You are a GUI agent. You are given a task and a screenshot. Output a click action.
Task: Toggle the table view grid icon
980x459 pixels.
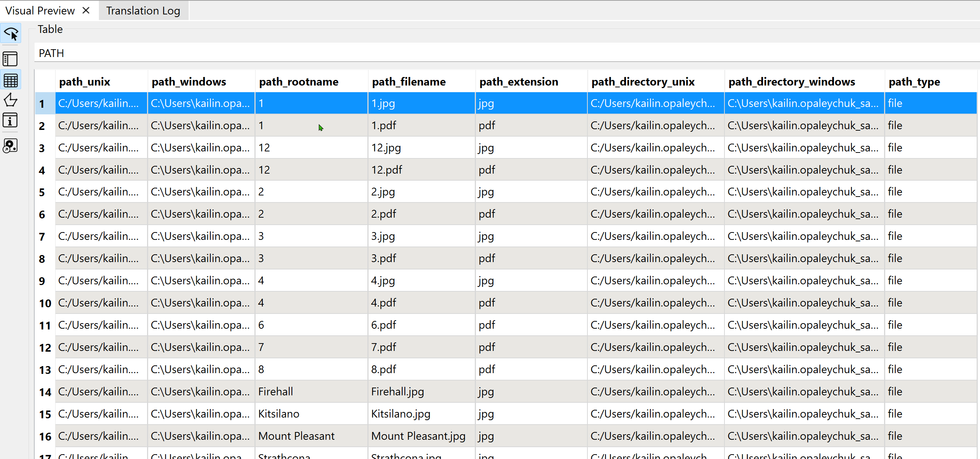pos(10,80)
